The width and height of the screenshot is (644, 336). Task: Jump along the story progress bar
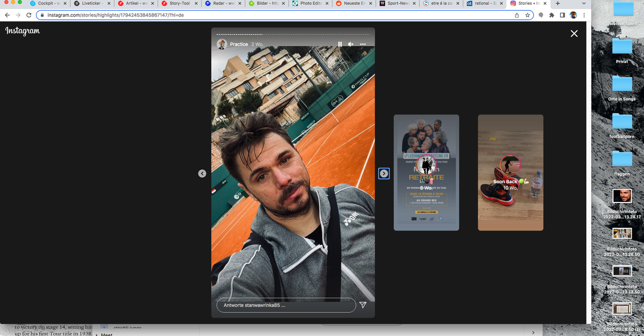tap(292, 34)
